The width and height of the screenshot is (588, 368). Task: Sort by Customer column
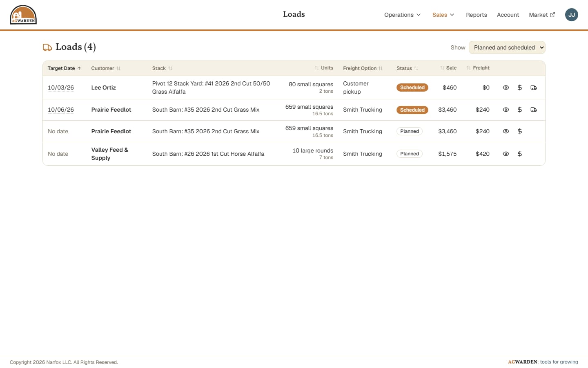(x=106, y=68)
